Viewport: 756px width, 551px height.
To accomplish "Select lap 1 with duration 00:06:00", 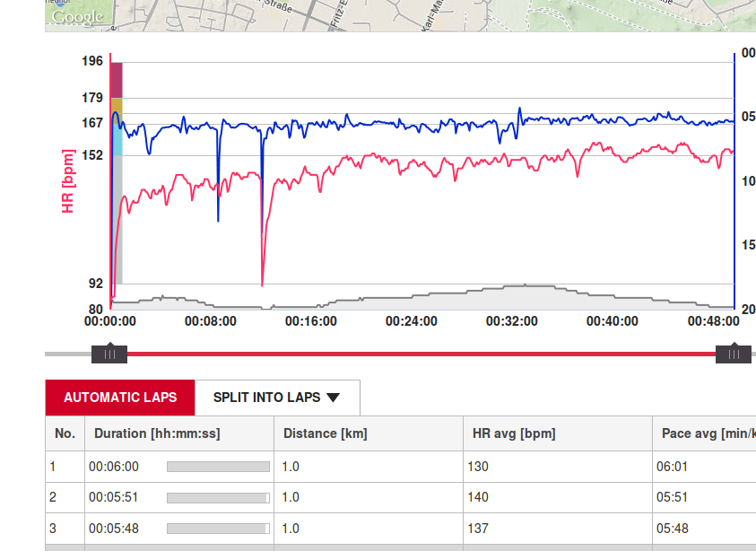I will pyautogui.click(x=114, y=467).
